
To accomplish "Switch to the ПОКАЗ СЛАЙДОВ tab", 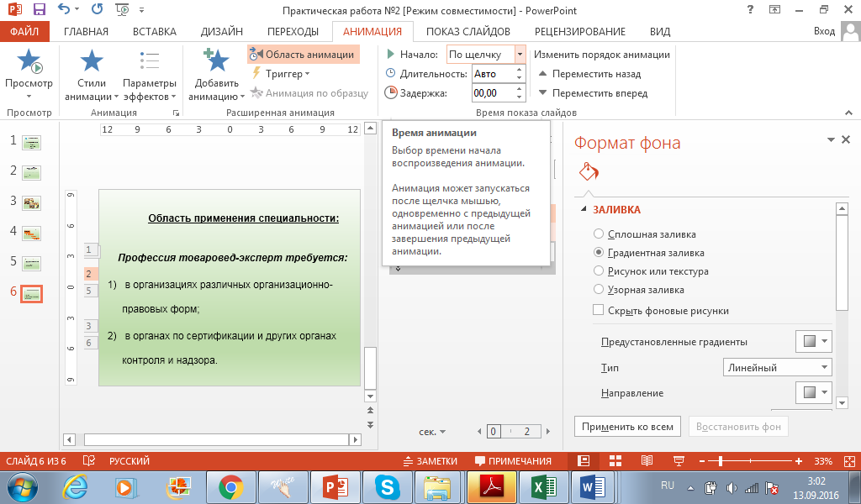I will [467, 31].
